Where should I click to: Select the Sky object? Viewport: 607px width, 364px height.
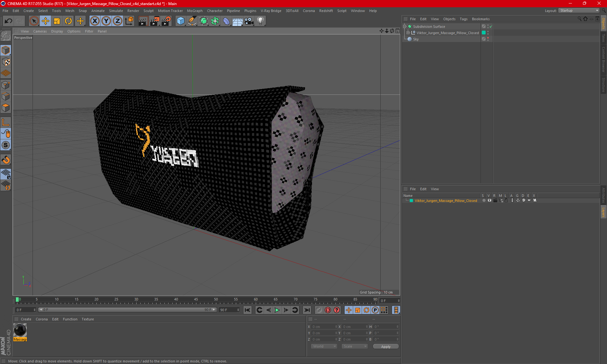tap(416, 39)
